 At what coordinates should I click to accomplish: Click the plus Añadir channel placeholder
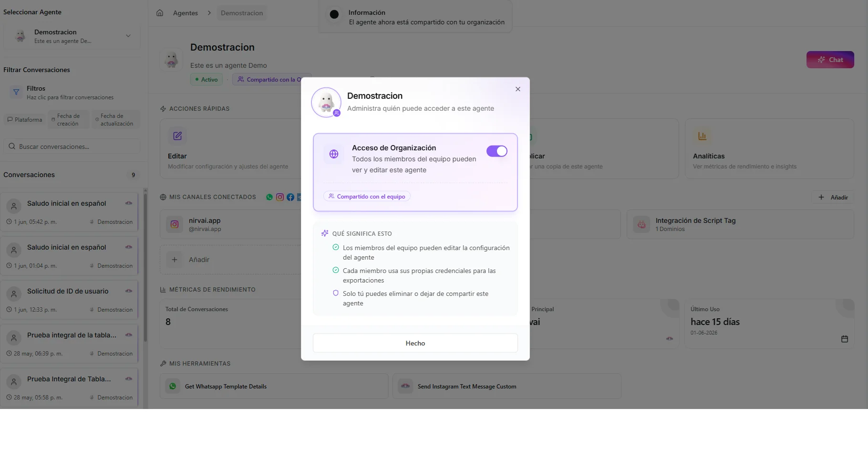[x=230, y=260]
